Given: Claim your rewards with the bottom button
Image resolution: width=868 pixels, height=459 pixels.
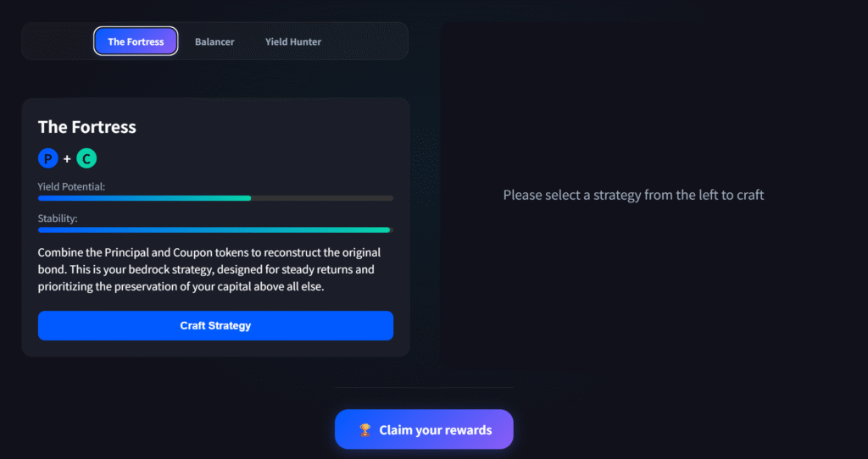Looking at the screenshot, I should [x=424, y=429].
